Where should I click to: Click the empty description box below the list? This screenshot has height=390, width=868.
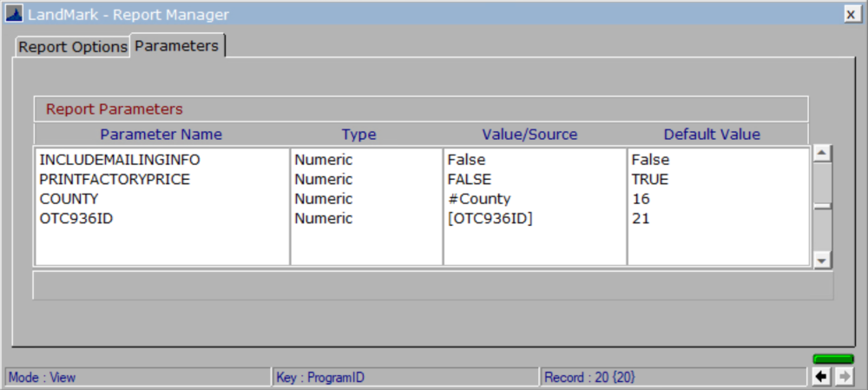pyautogui.click(x=433, y=285)
